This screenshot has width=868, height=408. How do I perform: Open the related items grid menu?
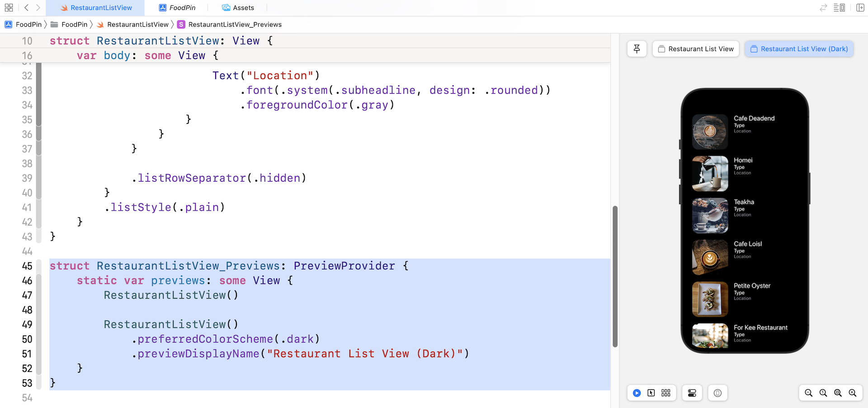[9, 8]
